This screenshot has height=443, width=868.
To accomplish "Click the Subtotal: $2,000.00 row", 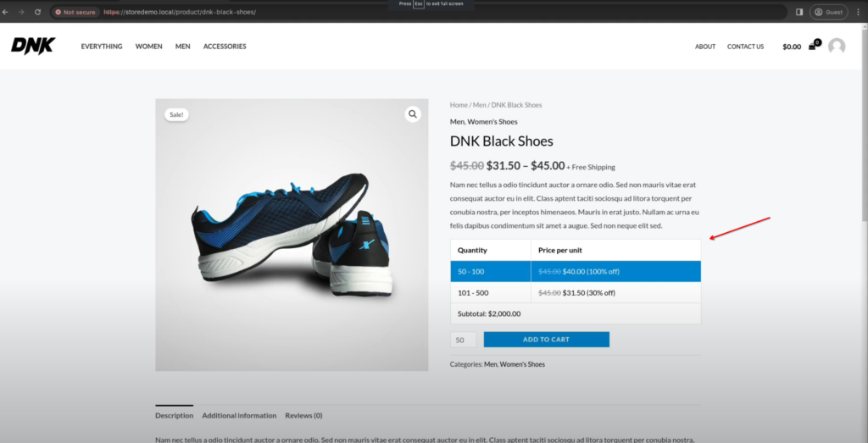I will 576,313.
